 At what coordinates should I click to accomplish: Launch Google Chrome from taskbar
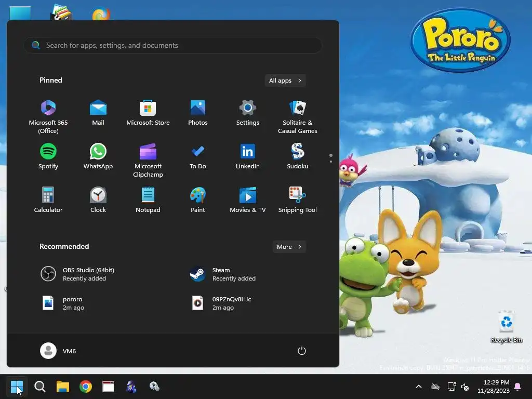pos(86,387)
